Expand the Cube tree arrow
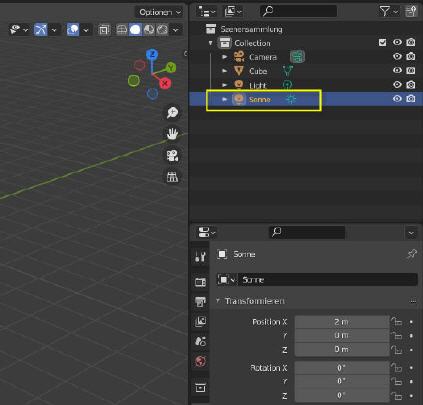Screen dimensions: 423x405 pyautogui.click(x=225, y=71)
